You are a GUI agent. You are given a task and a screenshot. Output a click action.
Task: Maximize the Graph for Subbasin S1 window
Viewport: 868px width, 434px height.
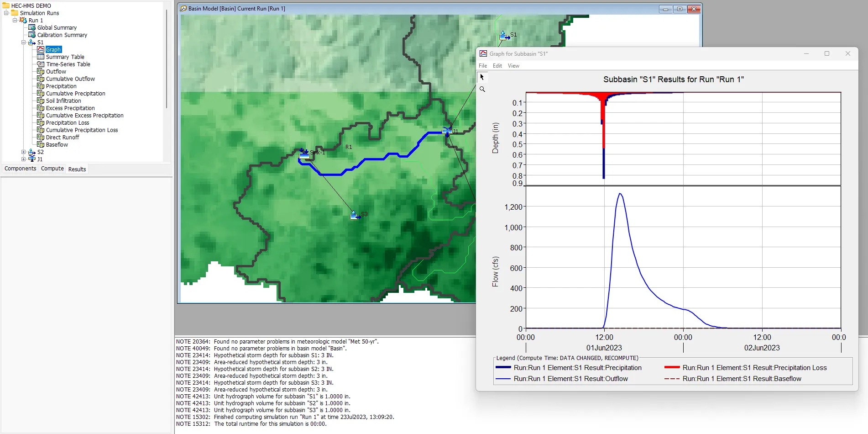827,53
